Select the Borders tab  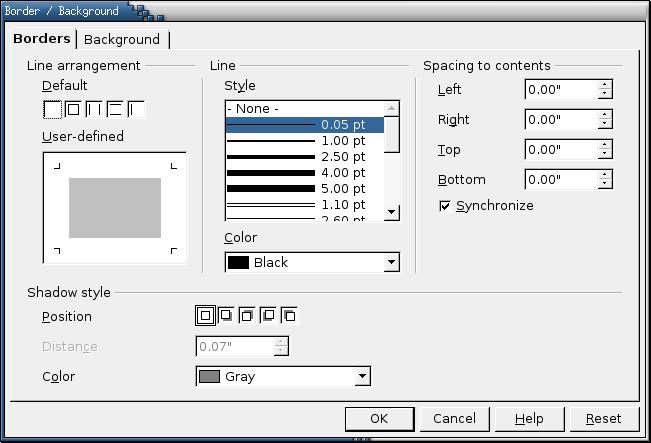tap(42, 39)
